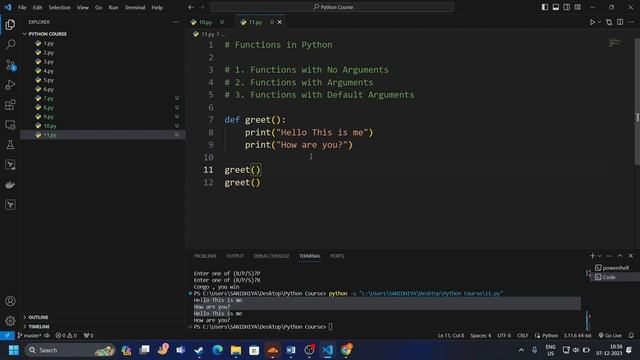This screenshot has width=640, height=360.
Task: Open the Explorer view in the activity bar
Action: click(x=10, y=25)
